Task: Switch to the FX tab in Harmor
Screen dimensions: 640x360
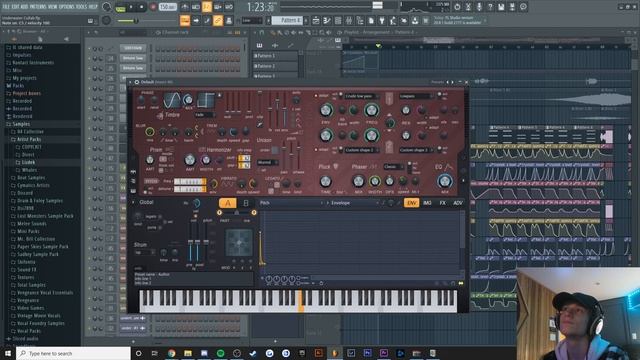Action: pos(442,203)
